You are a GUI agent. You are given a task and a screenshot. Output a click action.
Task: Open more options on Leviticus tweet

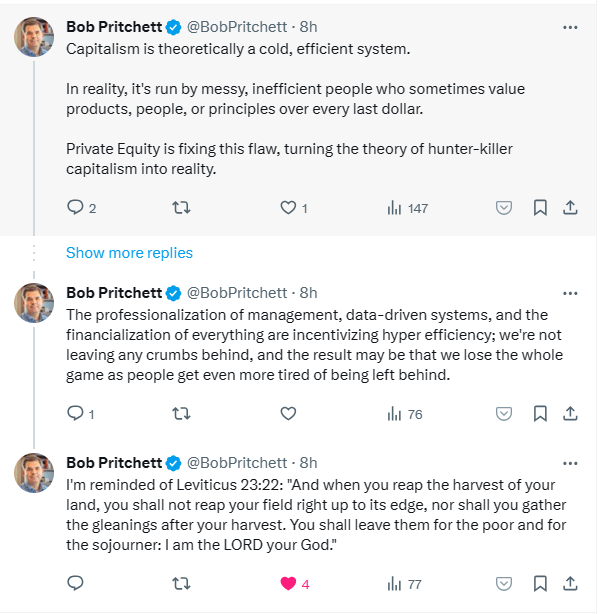tap(570, 463)
